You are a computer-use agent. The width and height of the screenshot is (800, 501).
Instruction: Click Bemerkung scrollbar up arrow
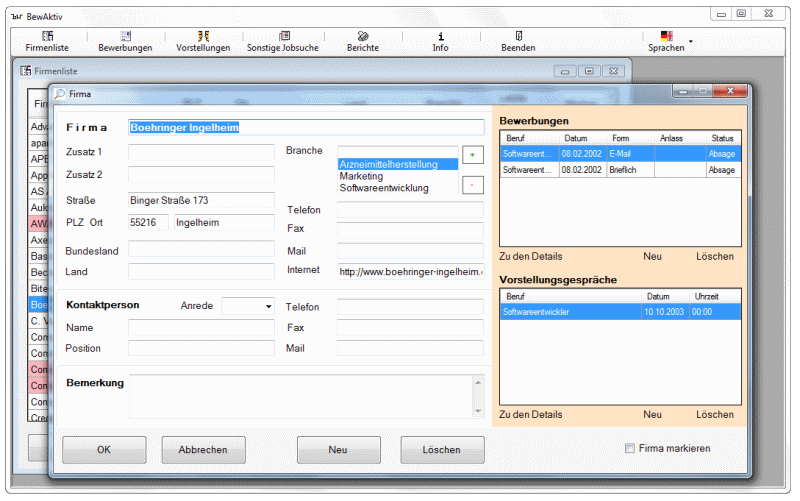pos(478,382)
